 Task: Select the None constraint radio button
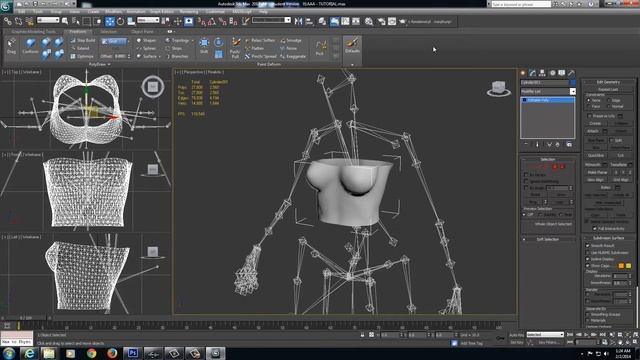tap(589, 100)
